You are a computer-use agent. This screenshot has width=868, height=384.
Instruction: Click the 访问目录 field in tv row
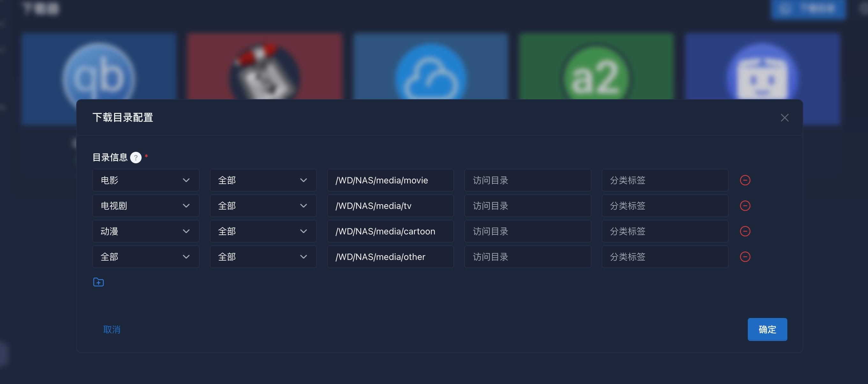point(527,206)
